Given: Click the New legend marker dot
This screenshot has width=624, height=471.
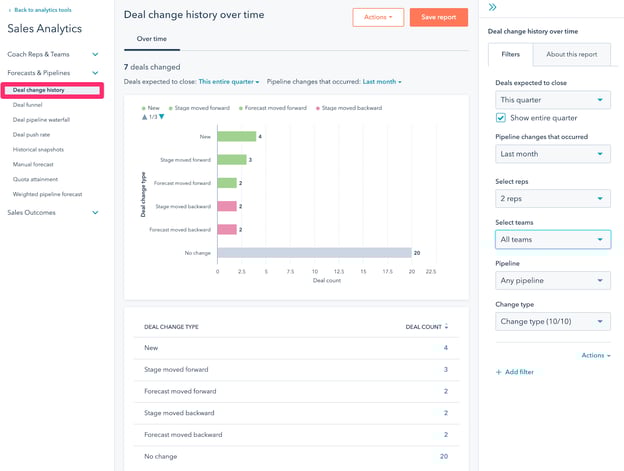Looking at the screenshot, I should click(x=144, y=108).
